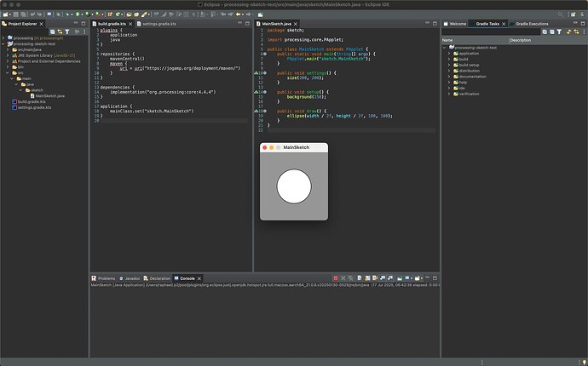Open Gradle Tasks view menu (three dots)
Image resolution: width=588 pixels, height=366 pixels.
584,31
